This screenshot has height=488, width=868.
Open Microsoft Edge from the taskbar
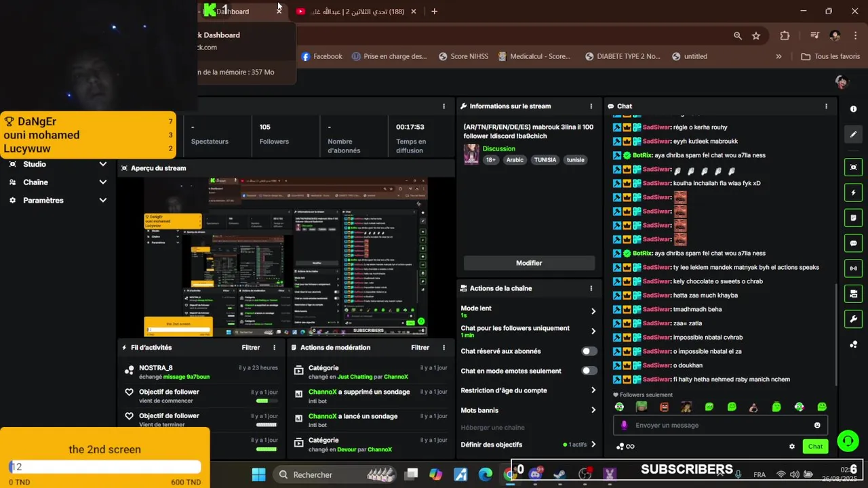pos(486,474)
